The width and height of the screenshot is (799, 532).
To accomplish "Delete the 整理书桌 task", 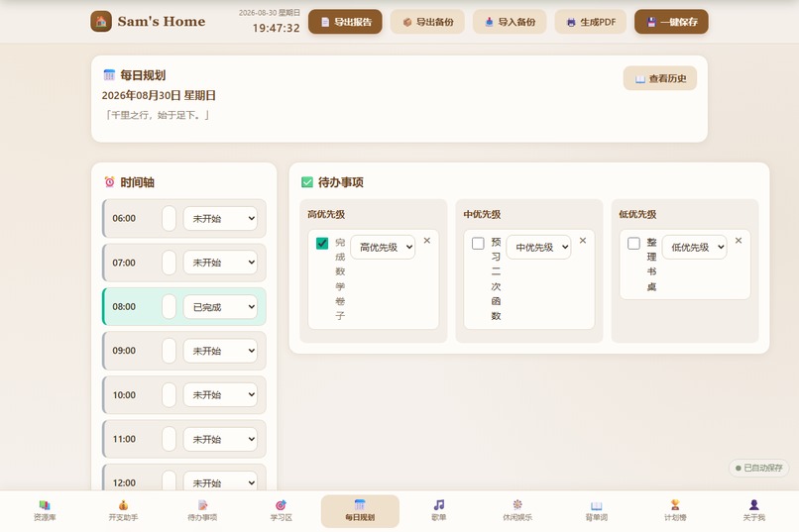I will [739, 241].
